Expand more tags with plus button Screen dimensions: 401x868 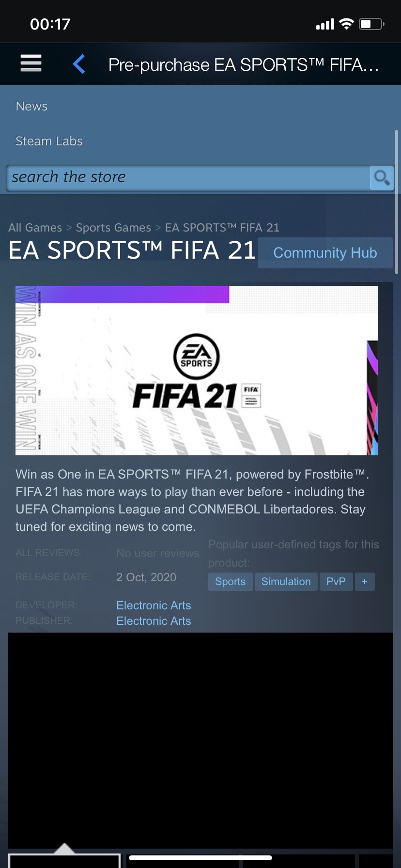pos(365,581)
